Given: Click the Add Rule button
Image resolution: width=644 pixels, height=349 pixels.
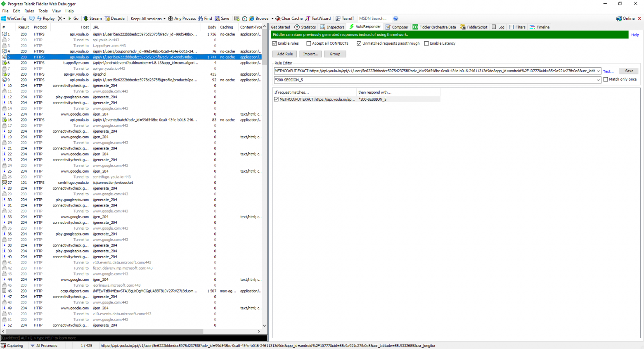Looking at the screenshot, I should click(285, 54).
